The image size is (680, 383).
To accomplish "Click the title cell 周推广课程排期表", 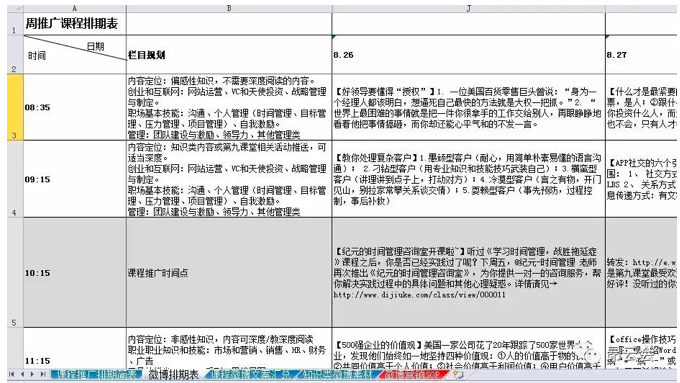I will [x=72, y=23].
